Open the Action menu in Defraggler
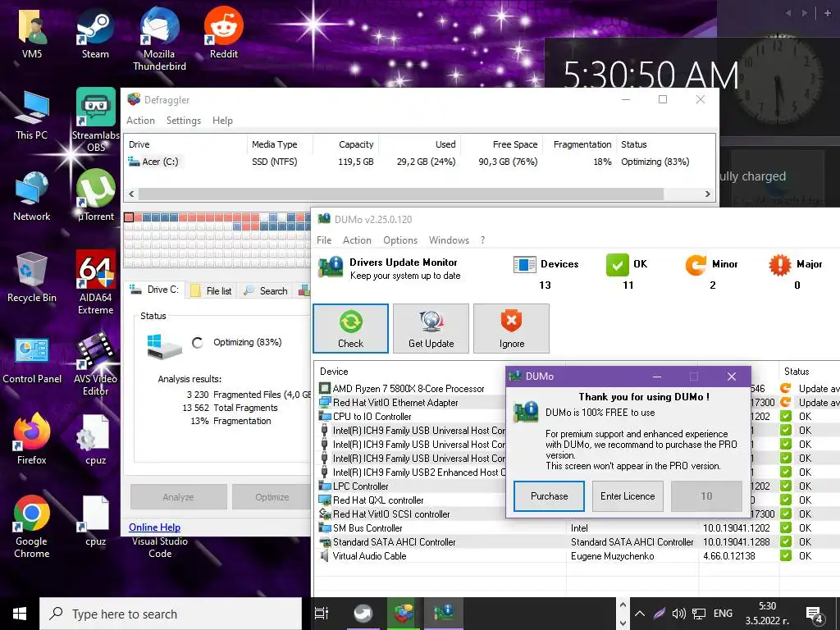This screenshot has height=630, width=840. pyautogui.click(x=140, y=121)
